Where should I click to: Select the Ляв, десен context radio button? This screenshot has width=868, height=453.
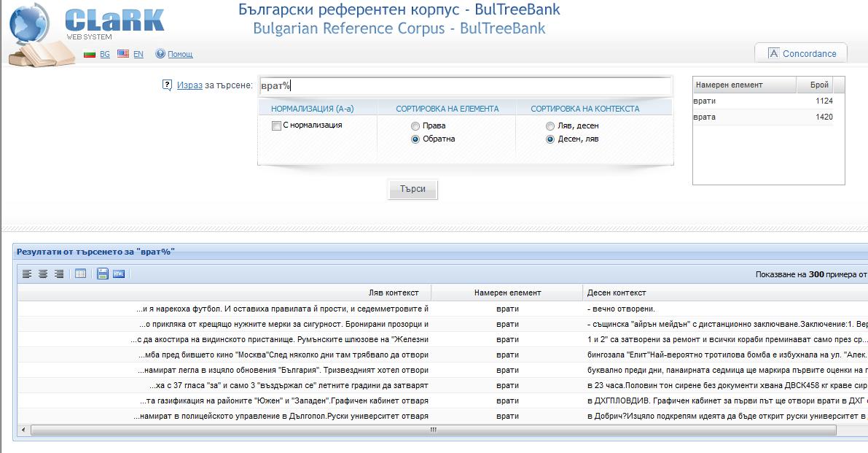point(550,126)
